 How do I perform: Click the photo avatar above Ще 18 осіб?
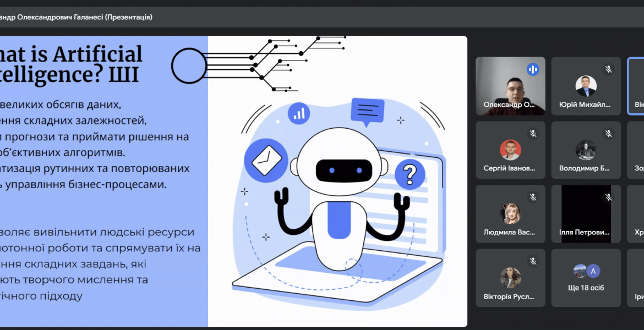pyautogui.click(x=580, y=271)
